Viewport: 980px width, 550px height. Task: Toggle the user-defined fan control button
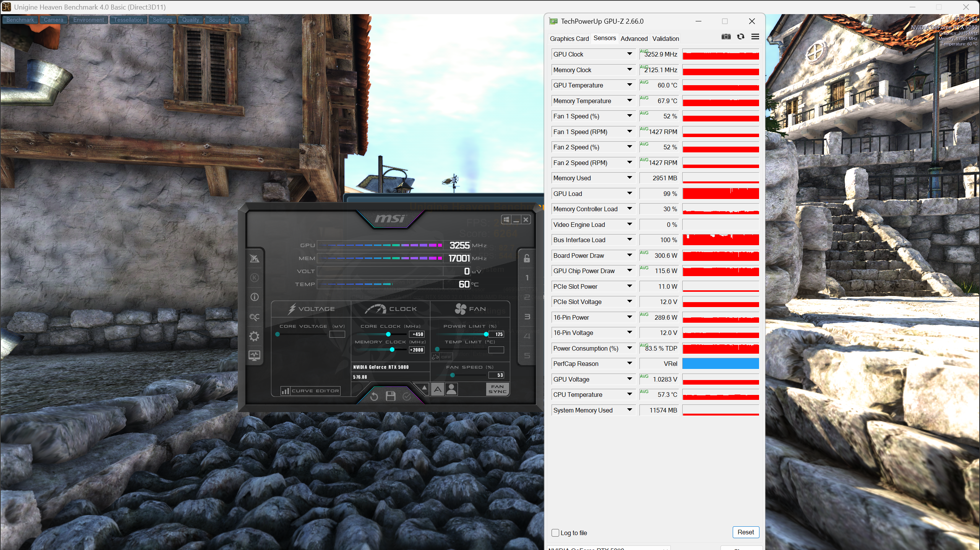(x=451, y=389)
